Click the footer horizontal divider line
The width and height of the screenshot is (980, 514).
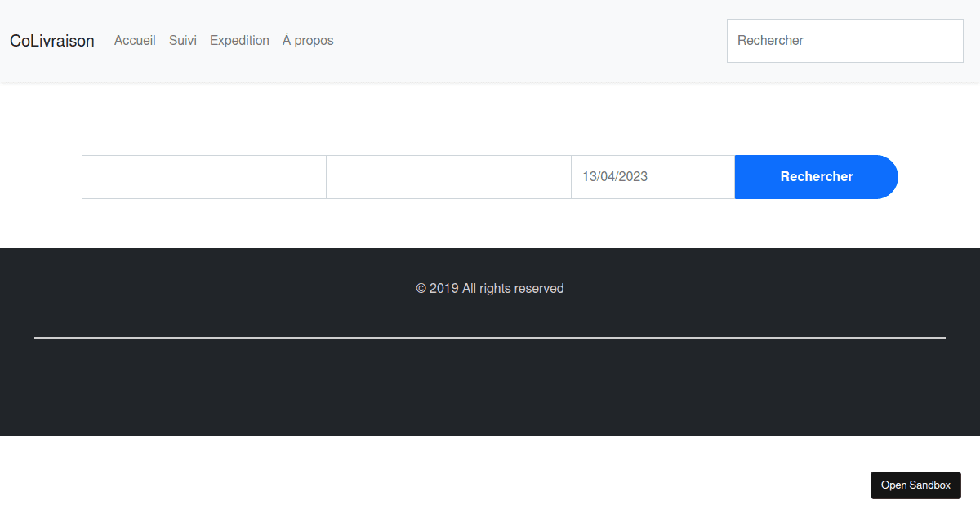tap(490, 337)
